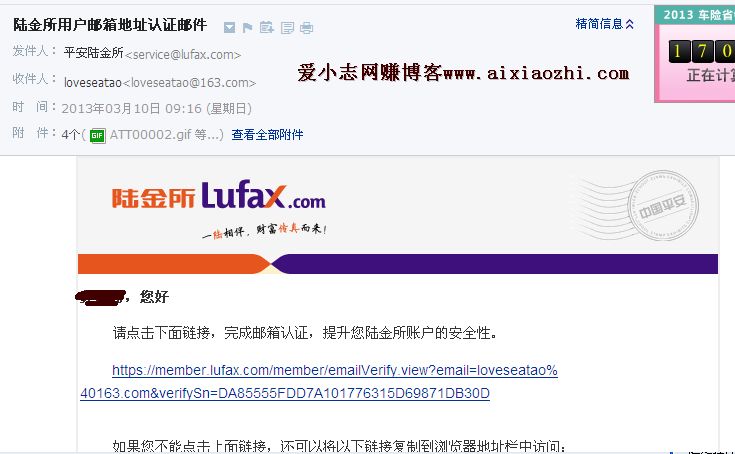The height and width of the screenshot is (454, 735).
Task: Click the email subject 陆金所用户邮箱地址认证邮件
Action: [110, 25]
